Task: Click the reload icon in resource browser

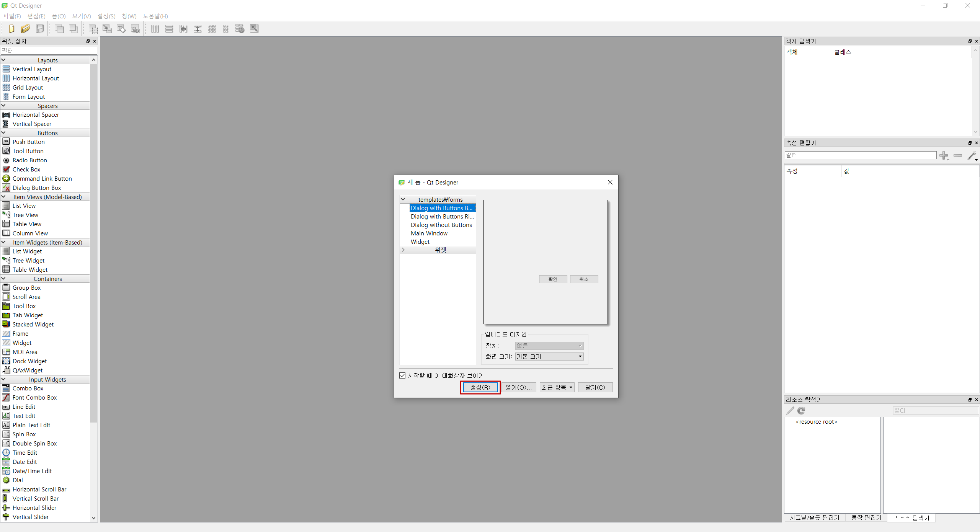Action: tap(801, 411)
